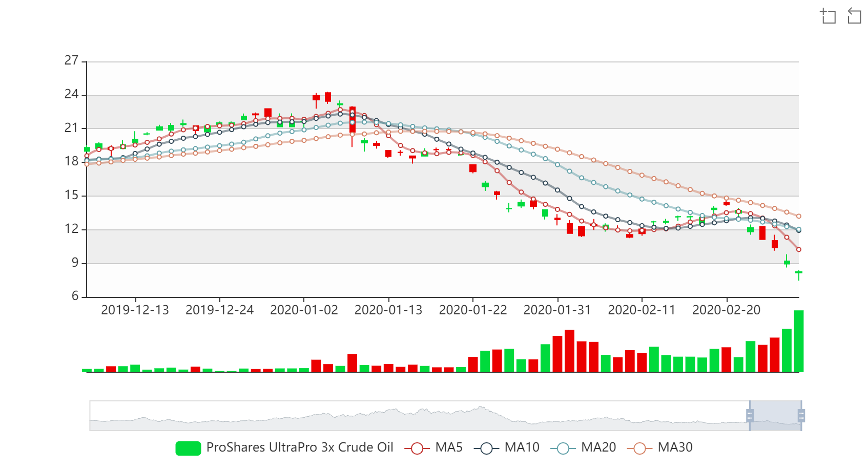Click the selected range of the zoom slider
This screenshot has height=471, width=868.
(x=775, y=416)
